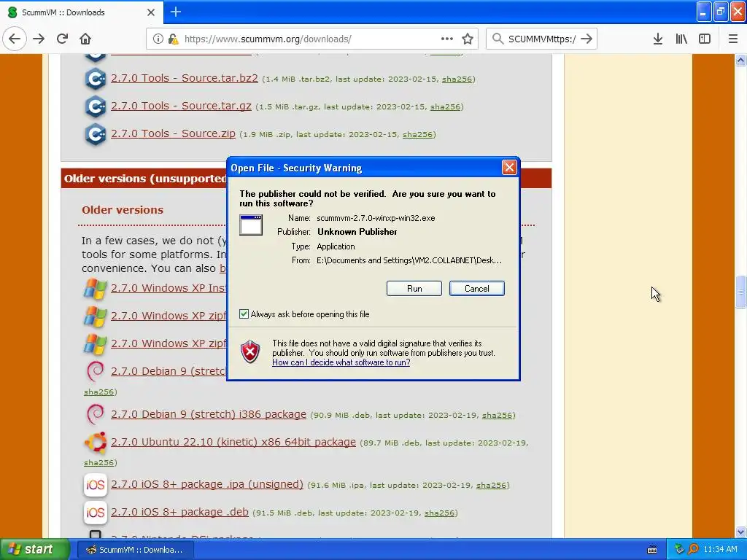Open page actions three-dot menu
The width and height of the screenshot is (747, 560).
447,39
